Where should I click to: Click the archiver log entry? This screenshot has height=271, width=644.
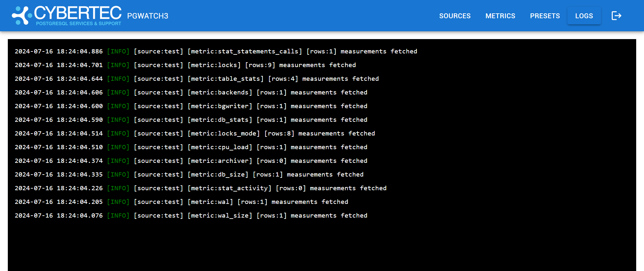(191, 161)
